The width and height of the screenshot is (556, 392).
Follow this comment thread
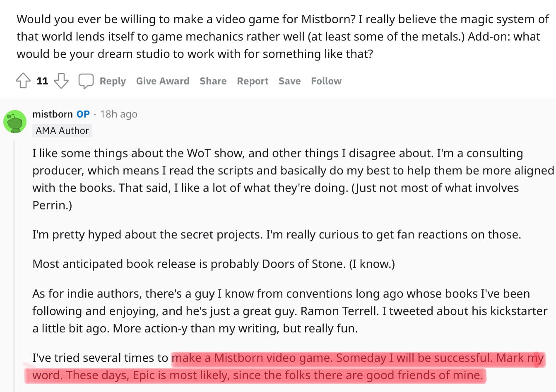326,81
